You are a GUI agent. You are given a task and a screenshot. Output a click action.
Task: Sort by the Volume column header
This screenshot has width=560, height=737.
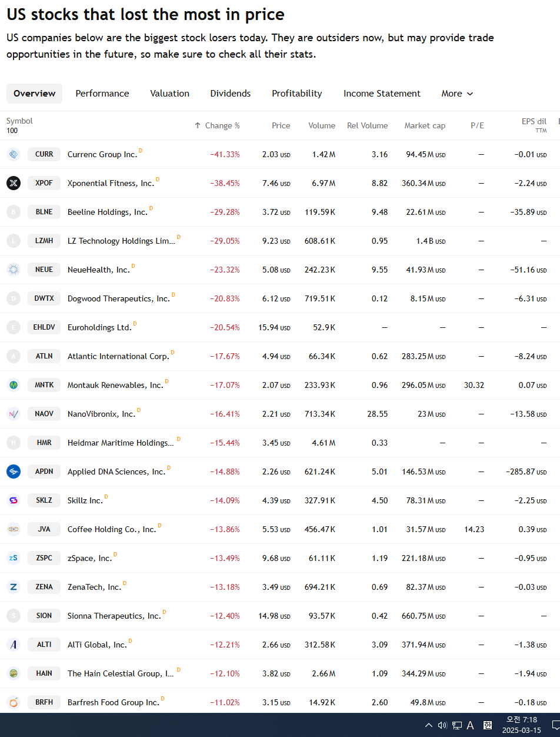[x=322, y=125]
